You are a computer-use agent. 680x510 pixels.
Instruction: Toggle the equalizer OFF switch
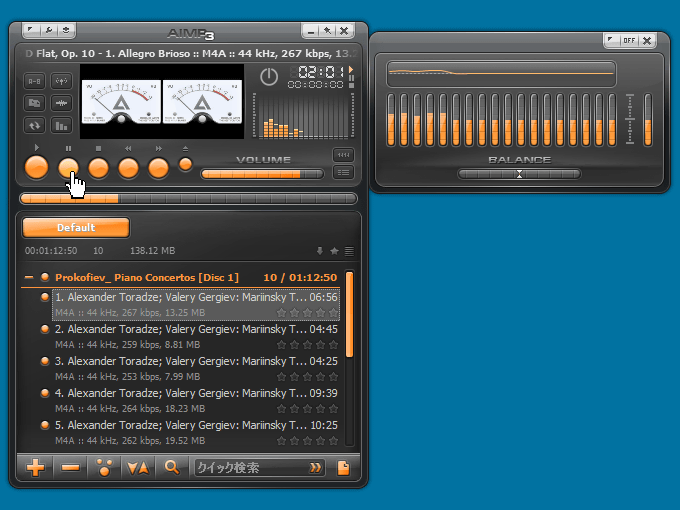pyautogui.click(x=629, y=41)
